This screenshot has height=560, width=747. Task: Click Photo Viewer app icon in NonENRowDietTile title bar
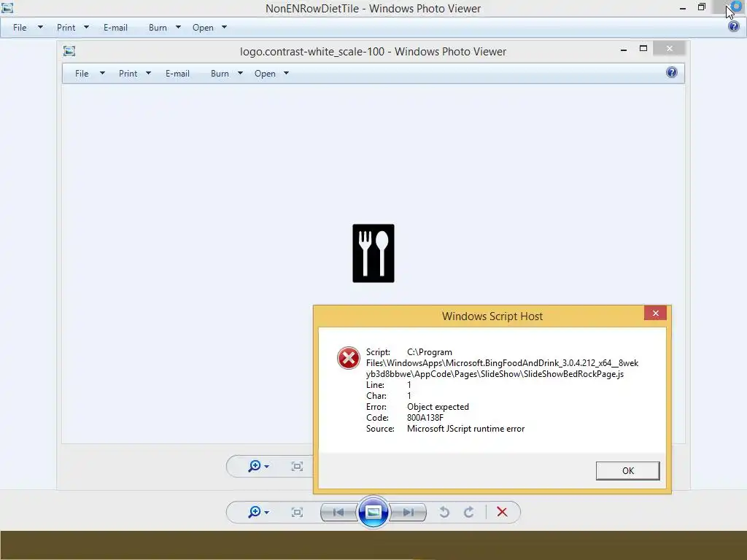click(7, 8)
